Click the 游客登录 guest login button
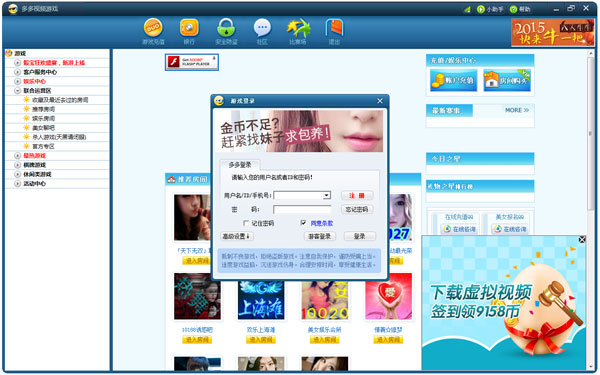 tap(320, 236)
